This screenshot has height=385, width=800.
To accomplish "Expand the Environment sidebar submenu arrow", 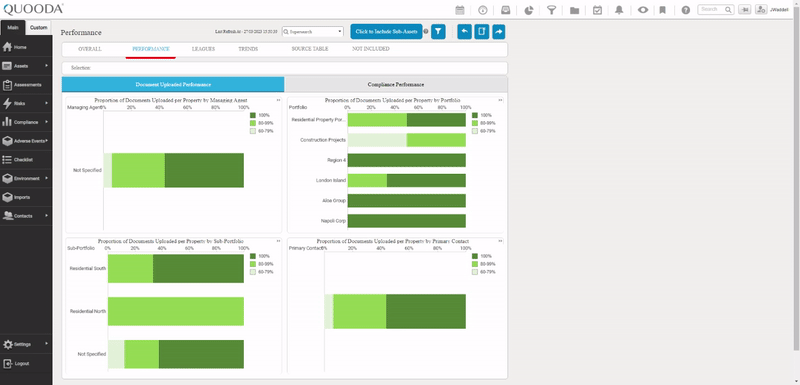I will [x=46, y=178].
